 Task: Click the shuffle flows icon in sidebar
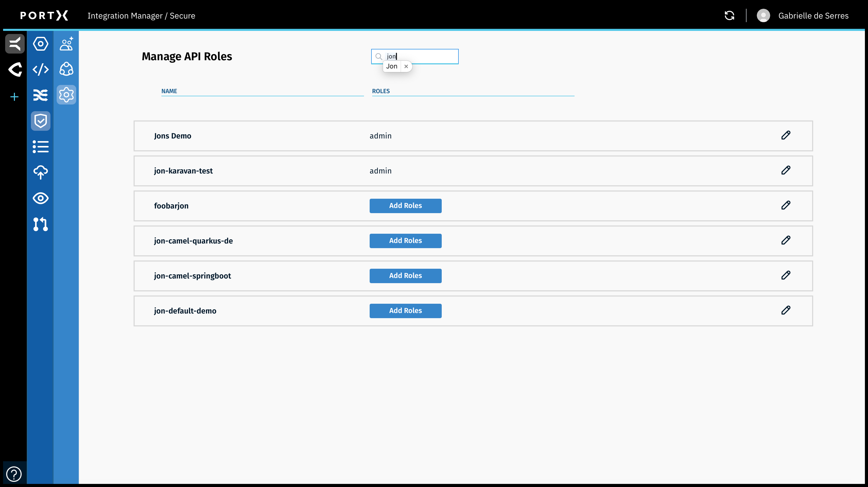click(x=40, y=95)
